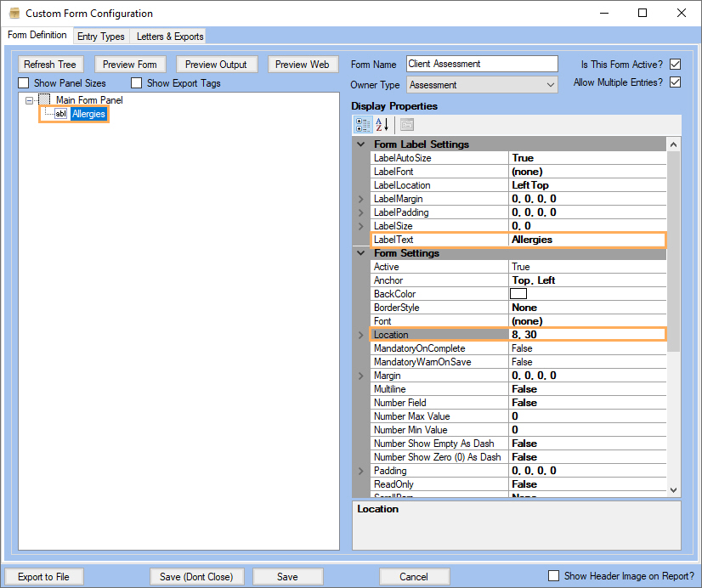Click the Location value 8, 30
This screenshot has height=588, width=702.
tap(524, 335)
